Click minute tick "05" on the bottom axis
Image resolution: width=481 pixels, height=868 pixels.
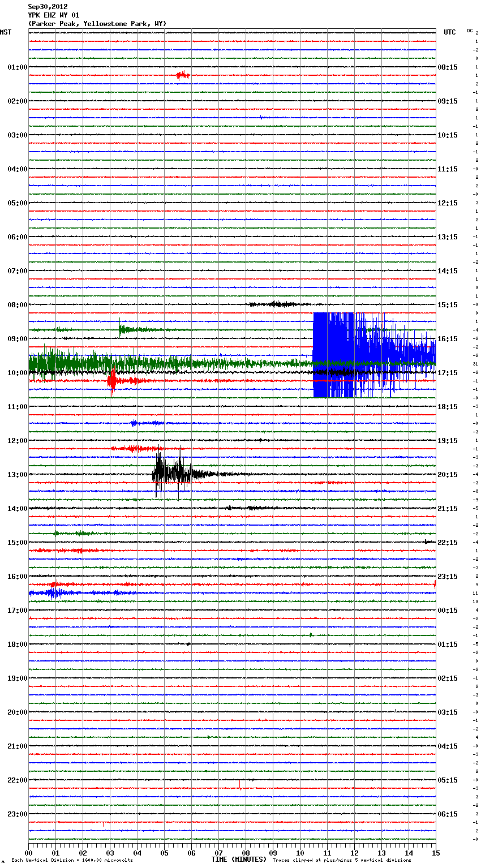click(x=164, y=853)
